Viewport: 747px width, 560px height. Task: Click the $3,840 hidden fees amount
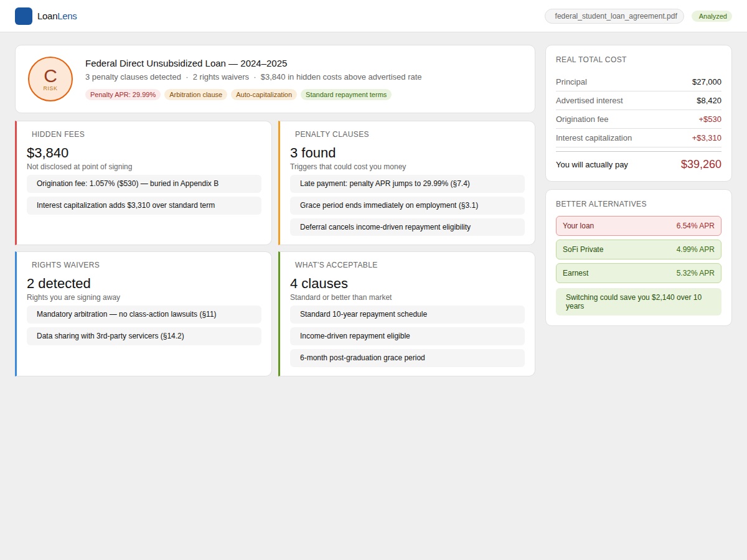(48, 152)
